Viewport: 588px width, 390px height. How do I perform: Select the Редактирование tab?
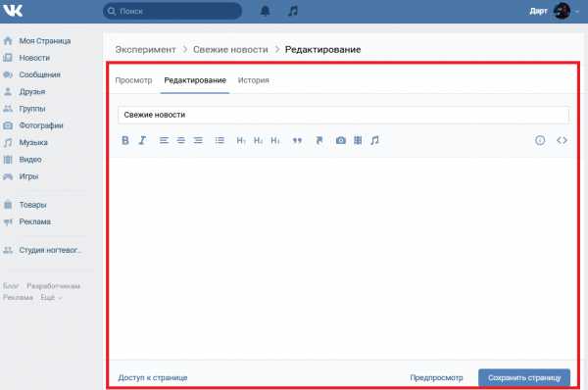(x=195, y=80)
